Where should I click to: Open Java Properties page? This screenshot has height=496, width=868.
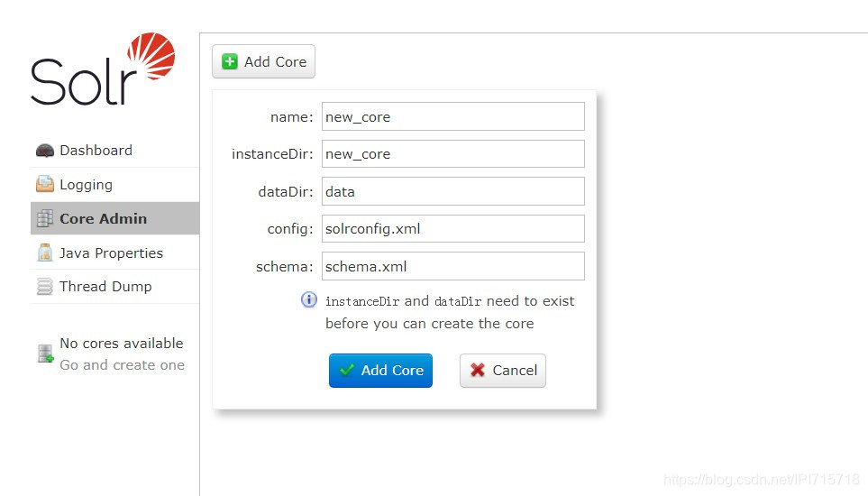114,253
